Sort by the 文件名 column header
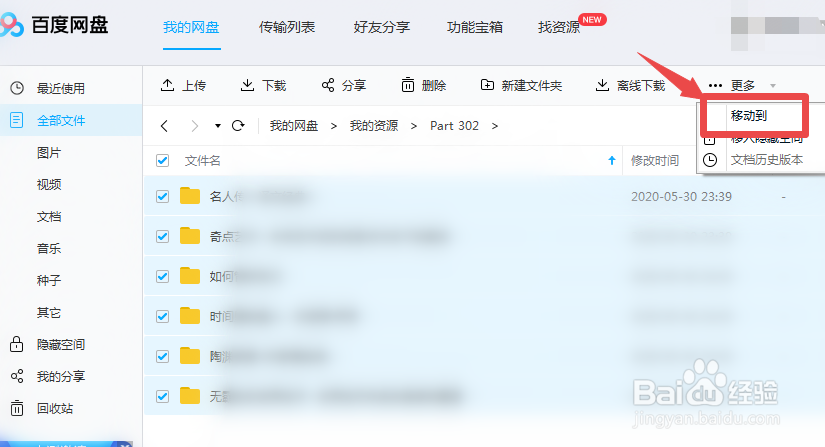 pyautogui.click(x=203, y=160)
